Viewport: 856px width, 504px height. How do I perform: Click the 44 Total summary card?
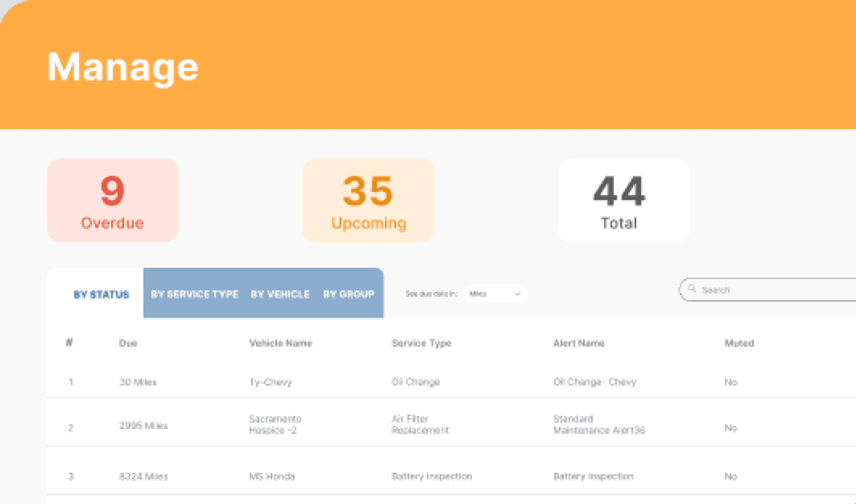(624, 200)
